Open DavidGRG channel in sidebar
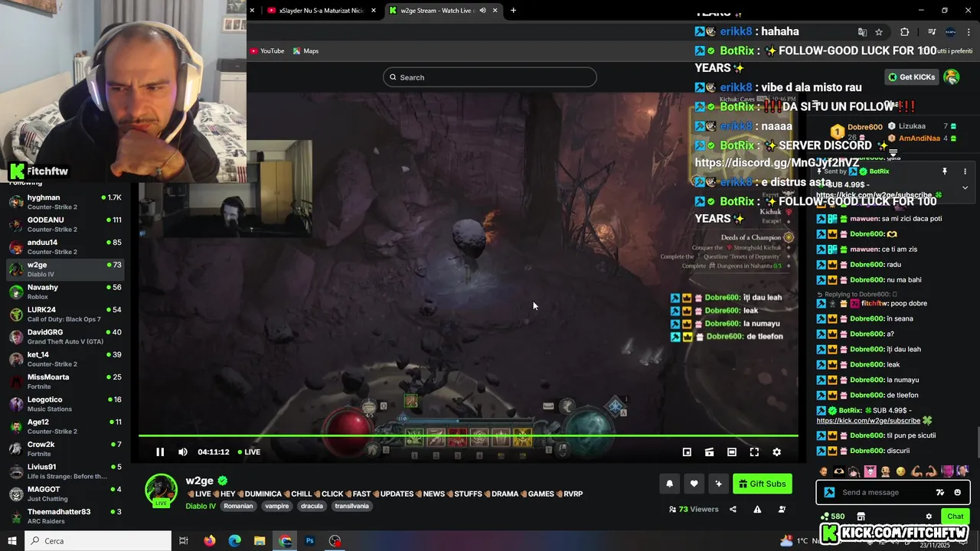This screenshot has width=980, height=551. (65, 337)
